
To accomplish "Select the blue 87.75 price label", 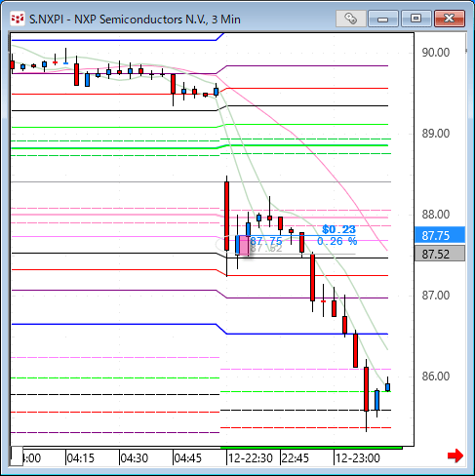I will [440, 235].
